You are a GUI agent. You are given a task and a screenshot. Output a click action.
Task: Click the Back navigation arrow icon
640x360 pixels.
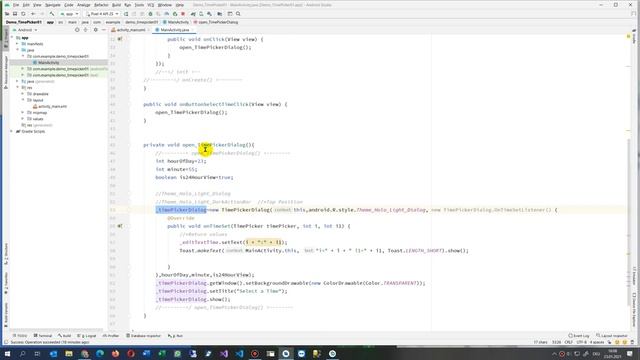(x=33, y=14)
